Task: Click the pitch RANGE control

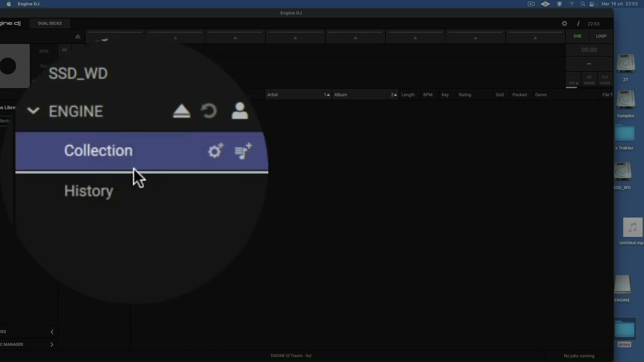Action: (x=589, y=80)
